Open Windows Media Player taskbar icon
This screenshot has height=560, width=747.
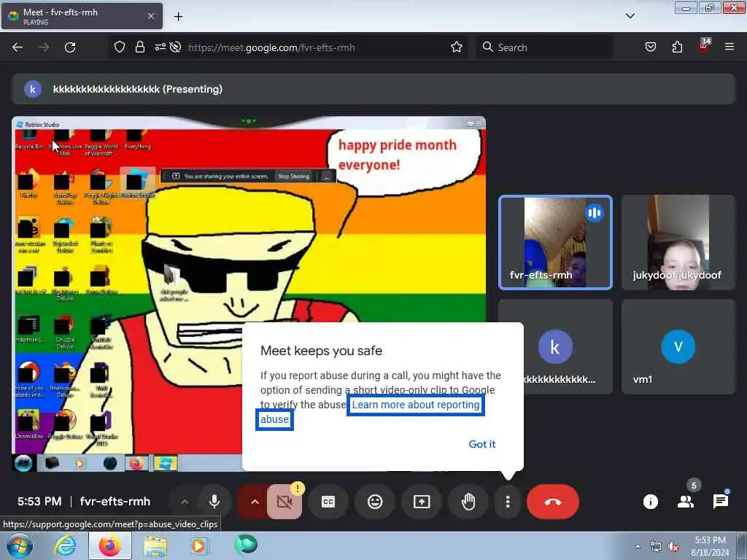point(198,545)
